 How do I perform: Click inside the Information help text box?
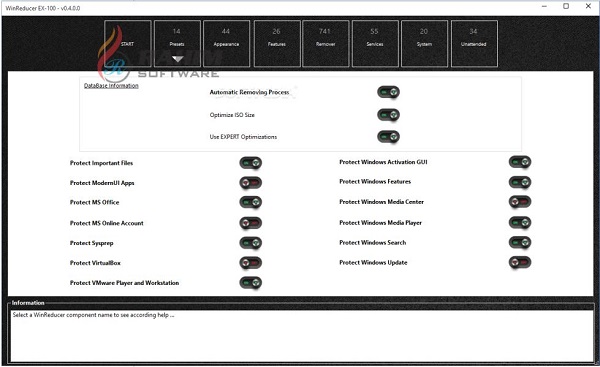point(302,336)
